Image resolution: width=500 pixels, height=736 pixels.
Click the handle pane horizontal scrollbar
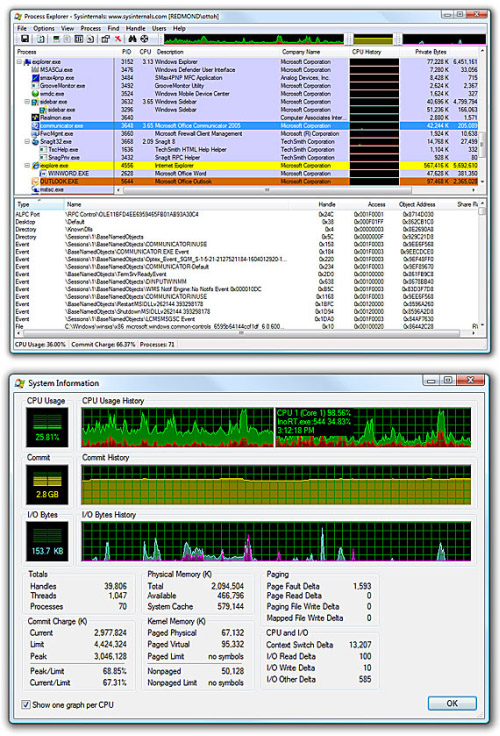pos(241,333)
